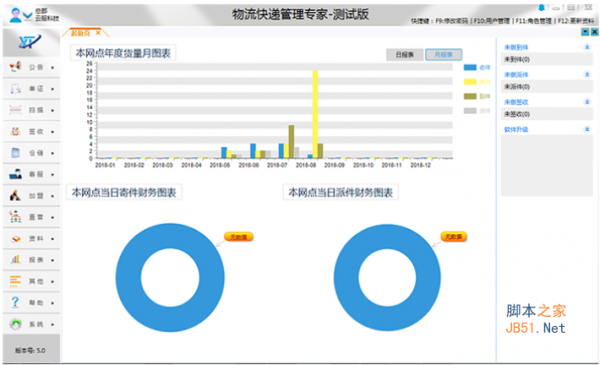
Task: Open the 客服 menu label
Action: (x=36, y=174)
